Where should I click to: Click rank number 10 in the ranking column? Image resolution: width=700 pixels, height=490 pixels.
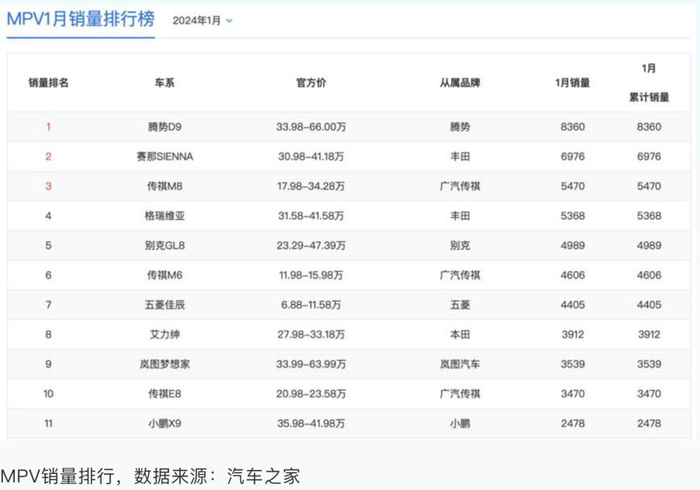click(48, 394)
